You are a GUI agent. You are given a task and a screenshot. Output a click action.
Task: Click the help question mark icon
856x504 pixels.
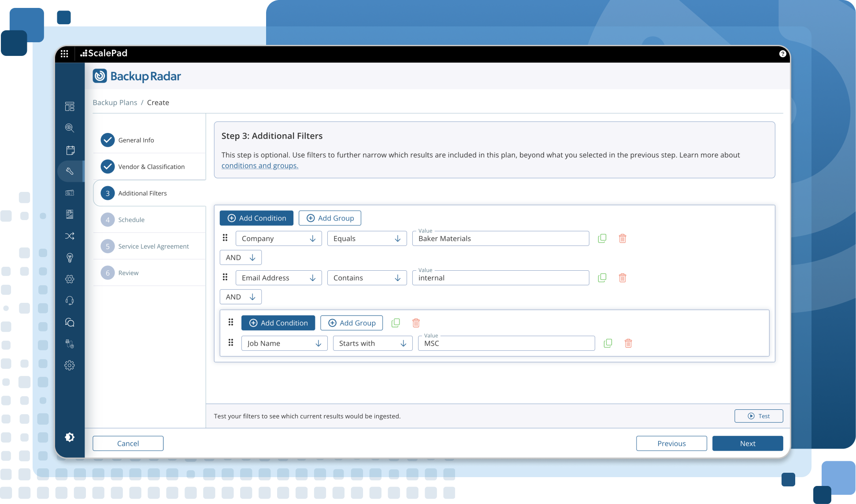point(782,54)
